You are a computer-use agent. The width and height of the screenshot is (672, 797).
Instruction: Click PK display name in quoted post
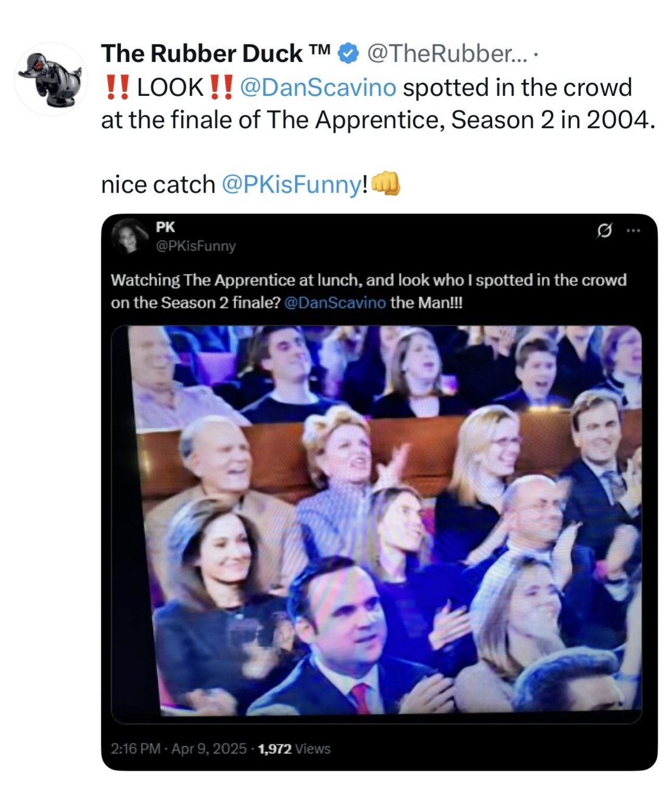pos(165,227)
